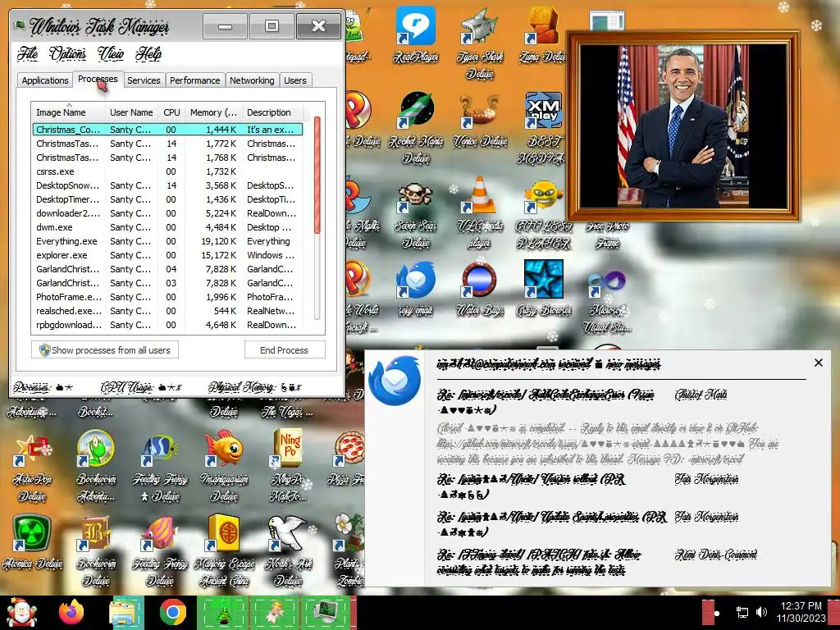Click the network tray icon
Screen dimensions: 840x630
pyautogui.click(x=742, y=612)
